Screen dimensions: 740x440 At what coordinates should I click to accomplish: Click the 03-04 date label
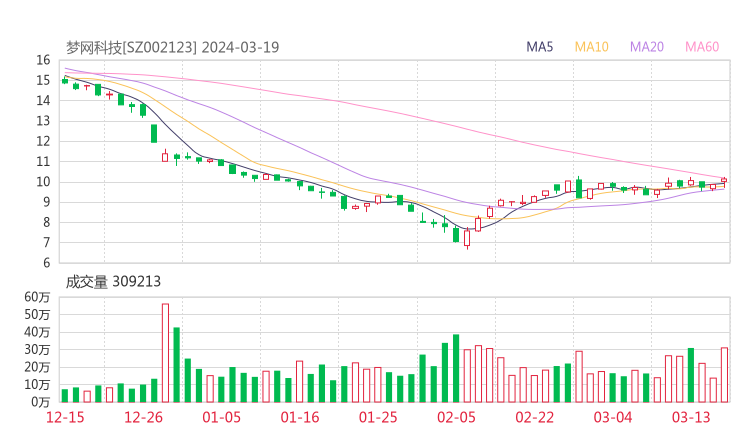[612, 417]
